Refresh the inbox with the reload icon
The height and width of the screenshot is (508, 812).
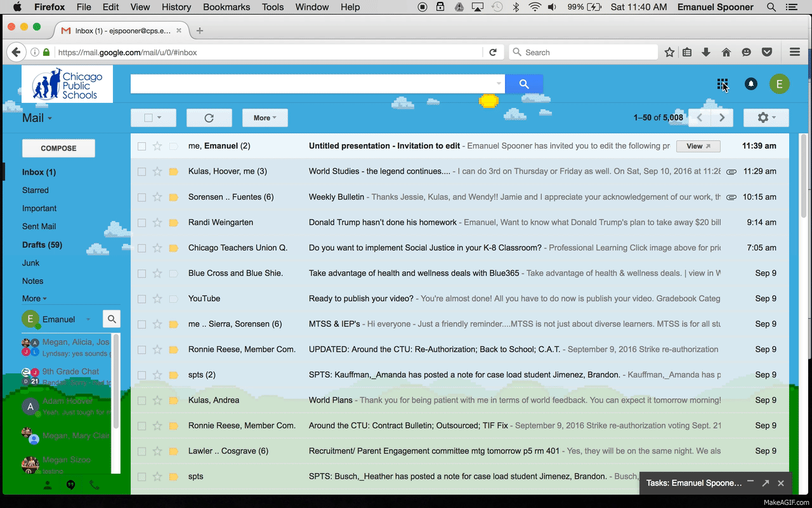click(209, 117)
